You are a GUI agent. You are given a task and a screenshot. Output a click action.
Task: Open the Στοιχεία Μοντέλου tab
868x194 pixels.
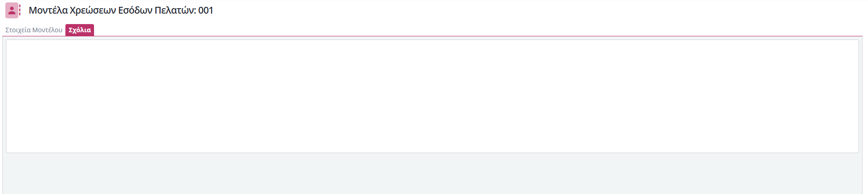pos(34,30)
